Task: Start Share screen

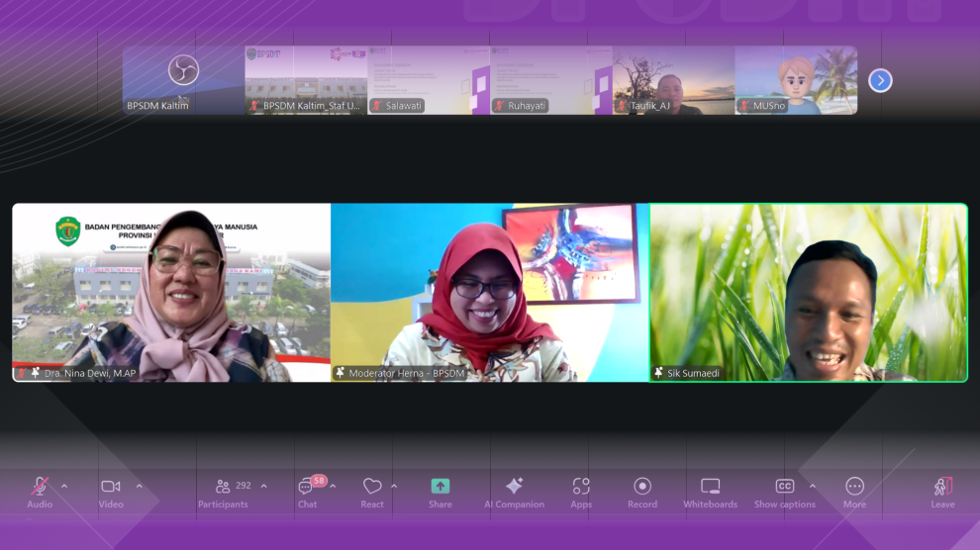Action: tap(441, 490)
